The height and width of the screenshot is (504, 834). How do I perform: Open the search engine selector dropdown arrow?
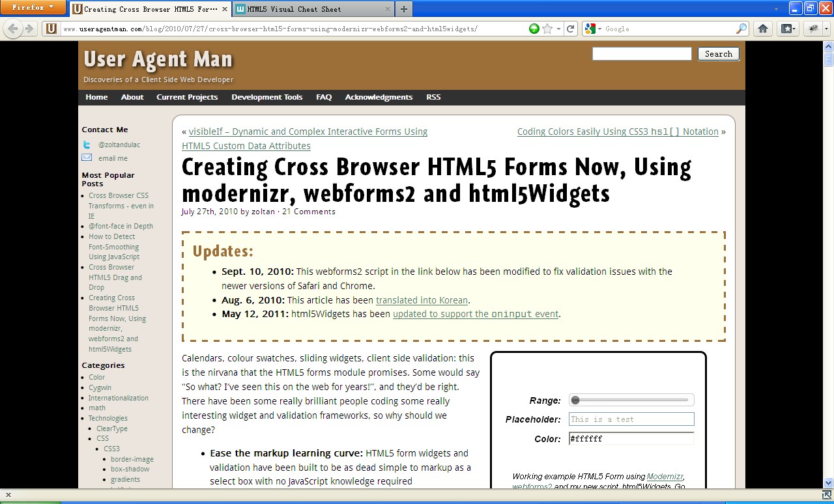coord(599,29)
